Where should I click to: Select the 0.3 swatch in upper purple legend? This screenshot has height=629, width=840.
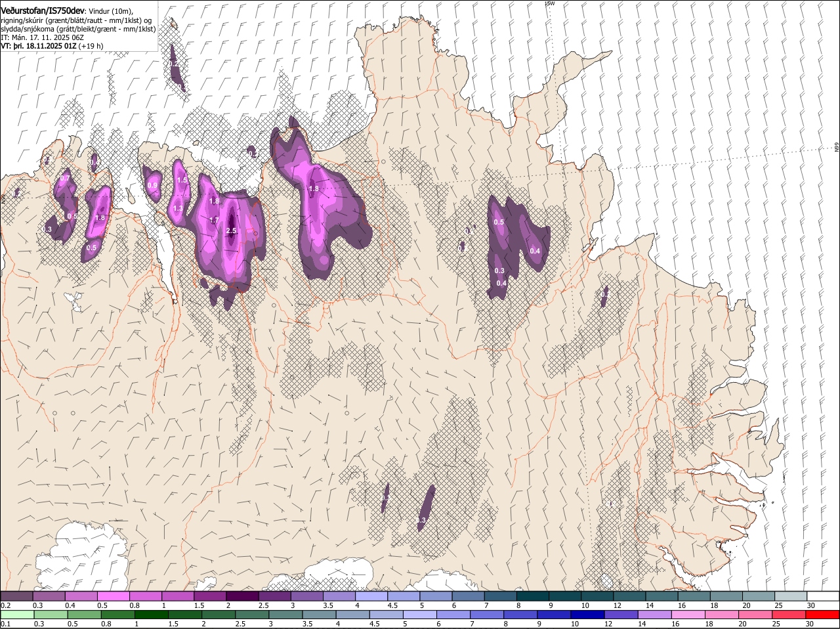pos(49,596)
